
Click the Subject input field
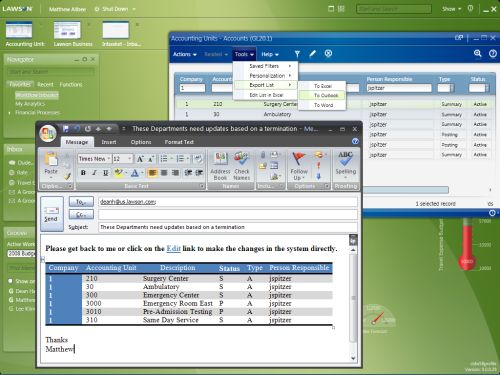[228, 227]
